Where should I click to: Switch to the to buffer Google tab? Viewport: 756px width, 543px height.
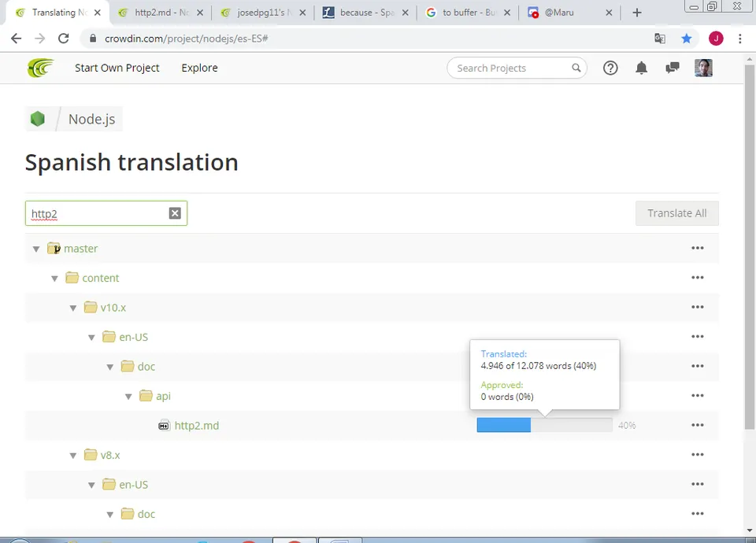coord(468,13)
